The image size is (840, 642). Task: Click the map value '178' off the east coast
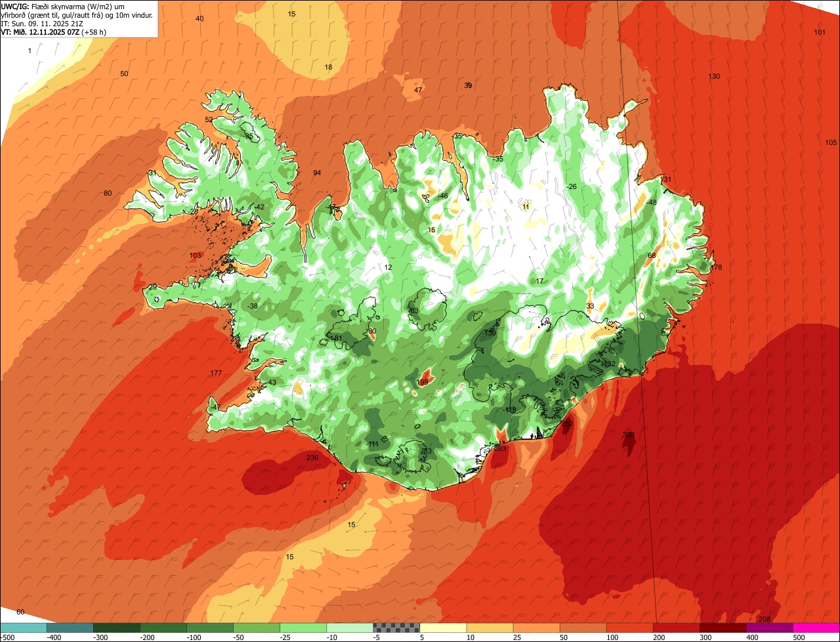point(716,267)
